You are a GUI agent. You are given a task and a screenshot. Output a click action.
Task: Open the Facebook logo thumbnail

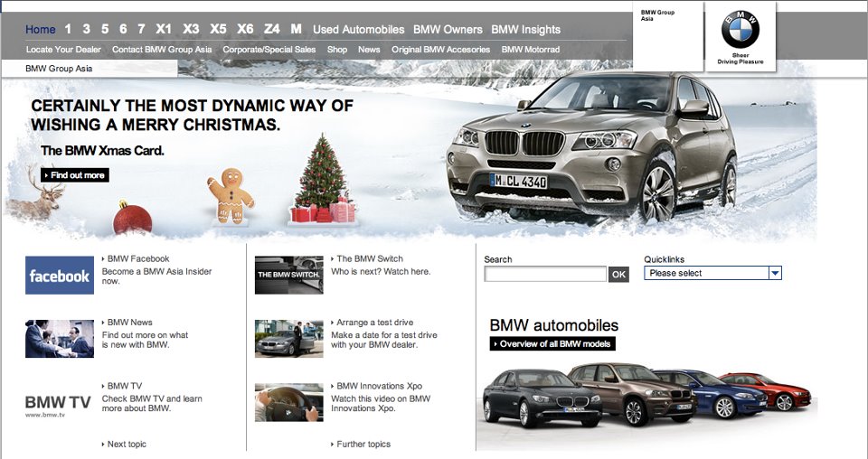(x=60, y=275)
